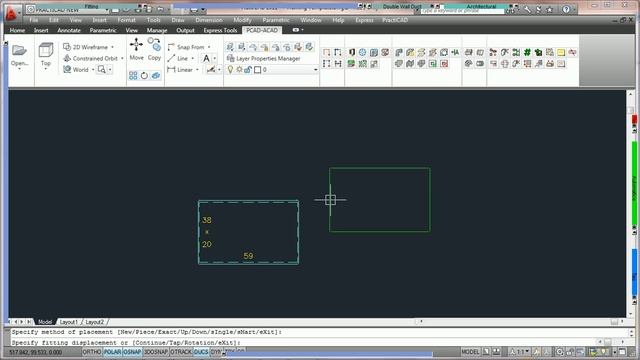Toggle DUCS in status bar
This screenshot has height=360, width=640.
[x=201, y=352]
